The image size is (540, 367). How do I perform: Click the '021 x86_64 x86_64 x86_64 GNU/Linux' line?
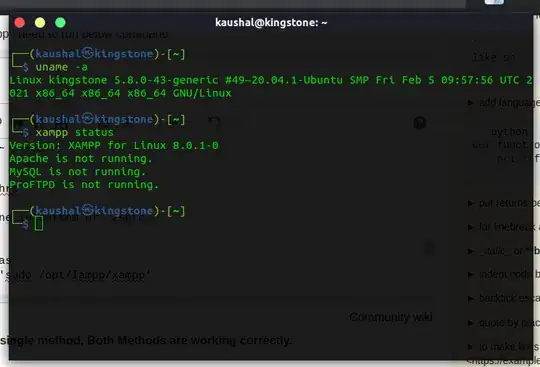pos(120,93)
